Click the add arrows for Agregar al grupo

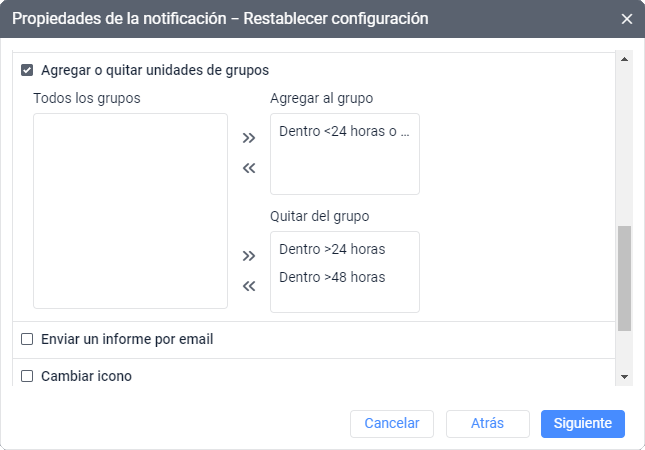249,138
